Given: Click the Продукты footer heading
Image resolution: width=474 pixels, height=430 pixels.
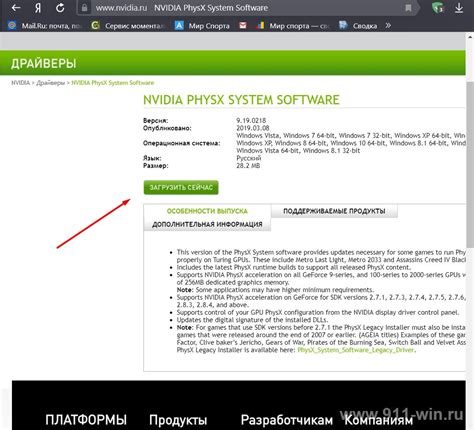Looking at the screenshot, I should (178, 420).
